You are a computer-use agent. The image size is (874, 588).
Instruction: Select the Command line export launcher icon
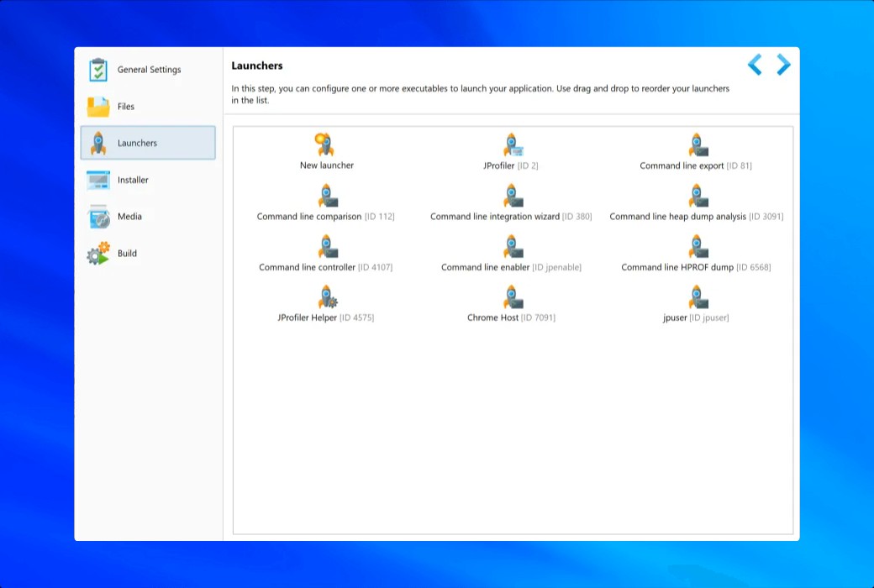click(x=698, y=145)
